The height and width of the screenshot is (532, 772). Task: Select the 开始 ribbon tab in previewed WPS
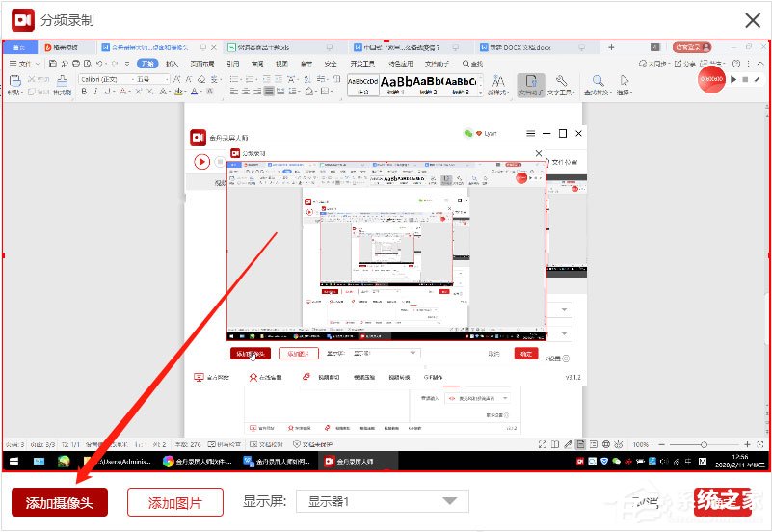[147, 64]
